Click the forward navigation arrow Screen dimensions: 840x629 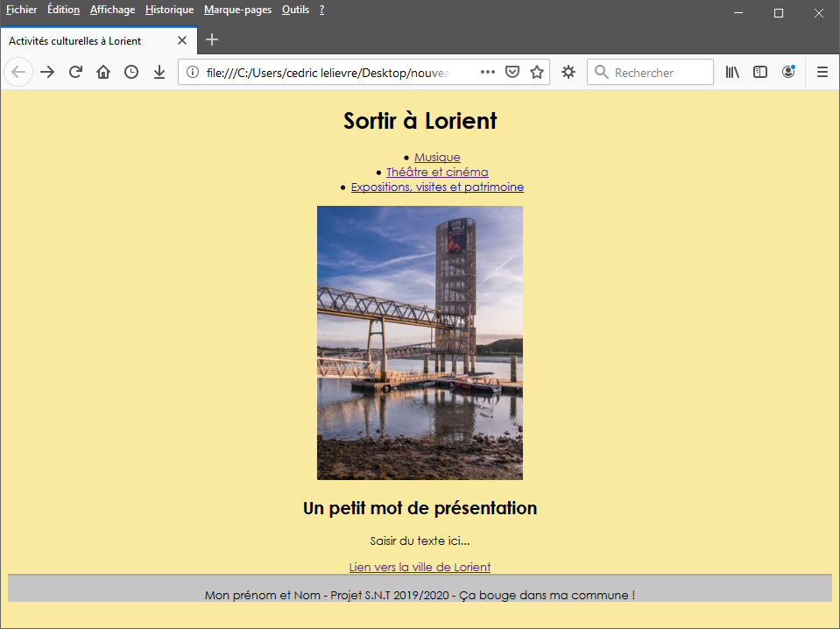coord(47,72)
